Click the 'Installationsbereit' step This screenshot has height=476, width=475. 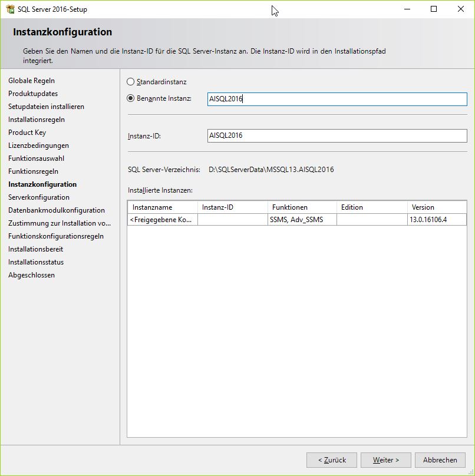click(x=35, y=249)
